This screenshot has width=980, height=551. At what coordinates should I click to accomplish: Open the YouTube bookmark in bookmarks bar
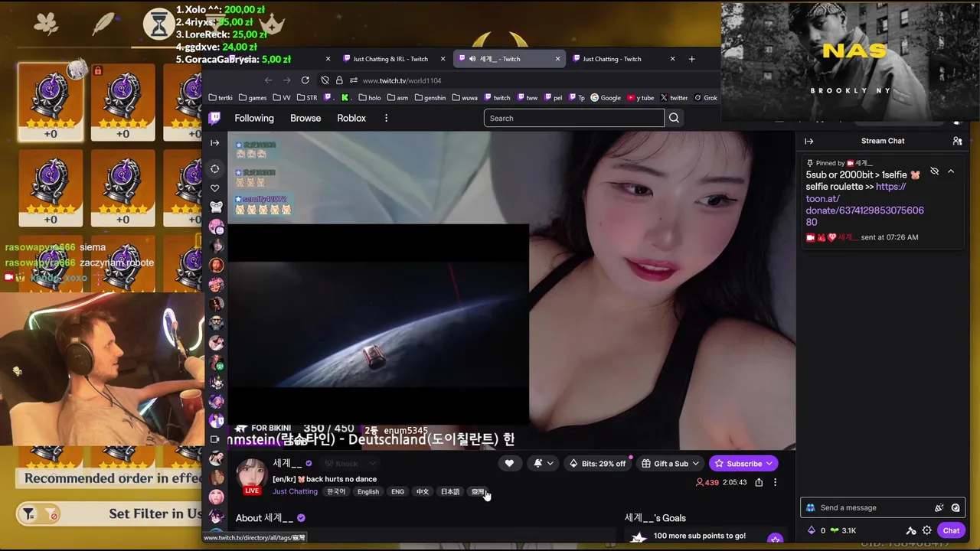pyautogui.click(x=641, y=98)
